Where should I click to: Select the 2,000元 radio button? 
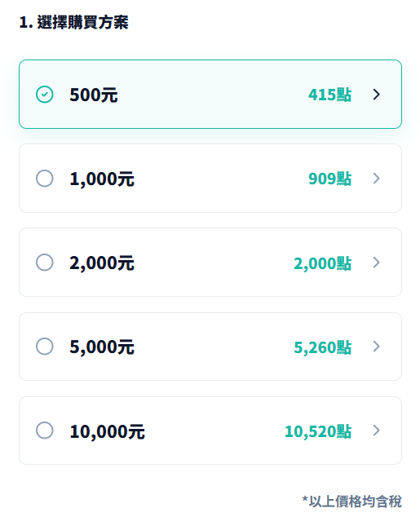pos(45,263)
